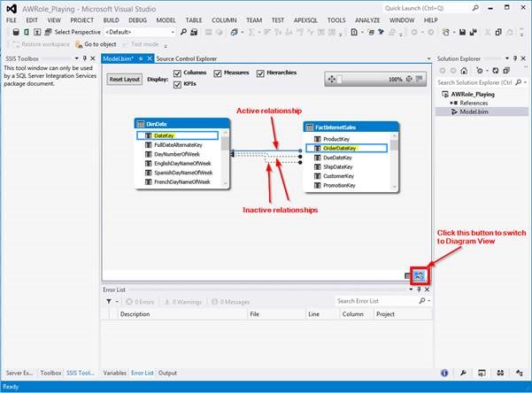Click the Model.bim tab's pin icon
The width and height of the screenshot is (532, 393).
[141, 58]
